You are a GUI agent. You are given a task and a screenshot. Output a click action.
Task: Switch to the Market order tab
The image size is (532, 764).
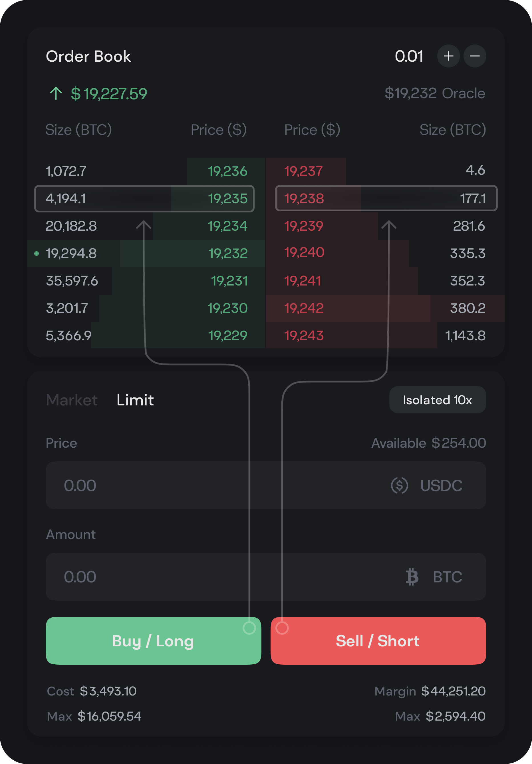(72, 400)
